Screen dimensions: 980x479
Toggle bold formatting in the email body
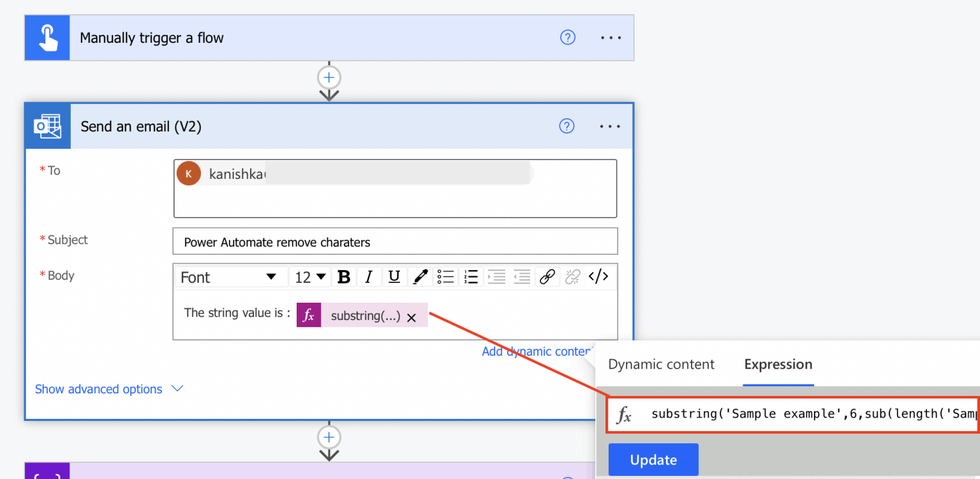pyautogui.click(x=344, y=276)
